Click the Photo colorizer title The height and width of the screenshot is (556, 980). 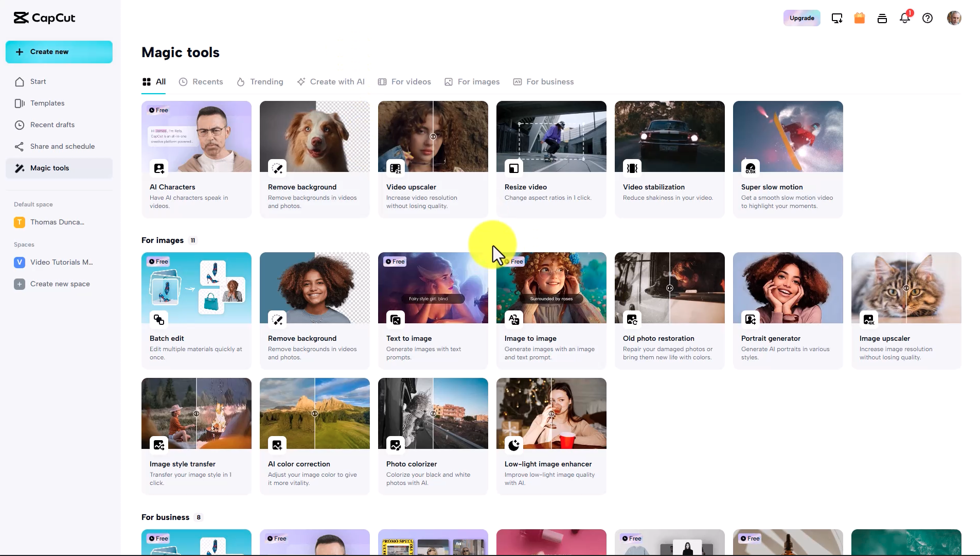412,464
